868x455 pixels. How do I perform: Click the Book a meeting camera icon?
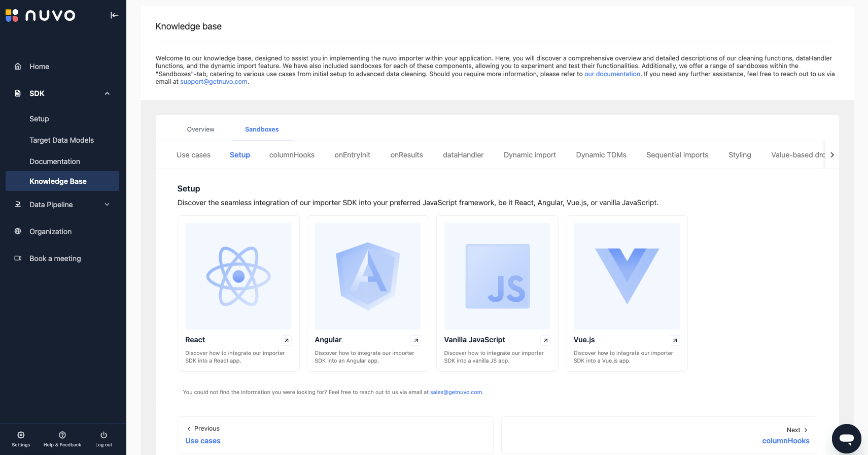[x=18, y=258]
